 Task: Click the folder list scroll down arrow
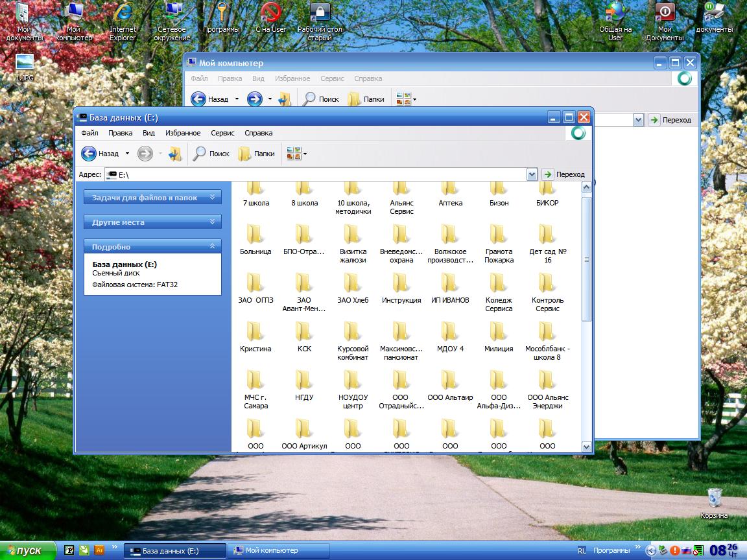pyautogui.click(x=586, y=447)
